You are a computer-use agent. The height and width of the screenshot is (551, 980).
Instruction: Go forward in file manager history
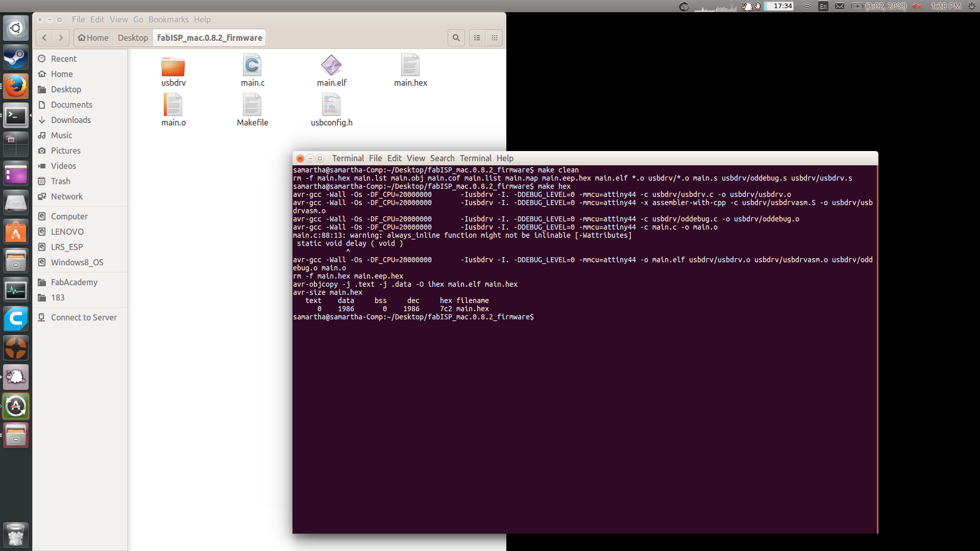coord(61,38)
